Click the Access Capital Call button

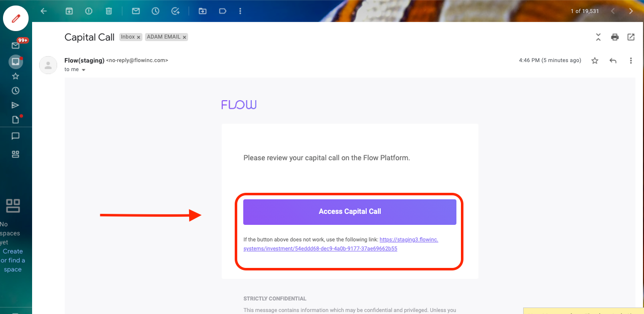pos(350,212)
